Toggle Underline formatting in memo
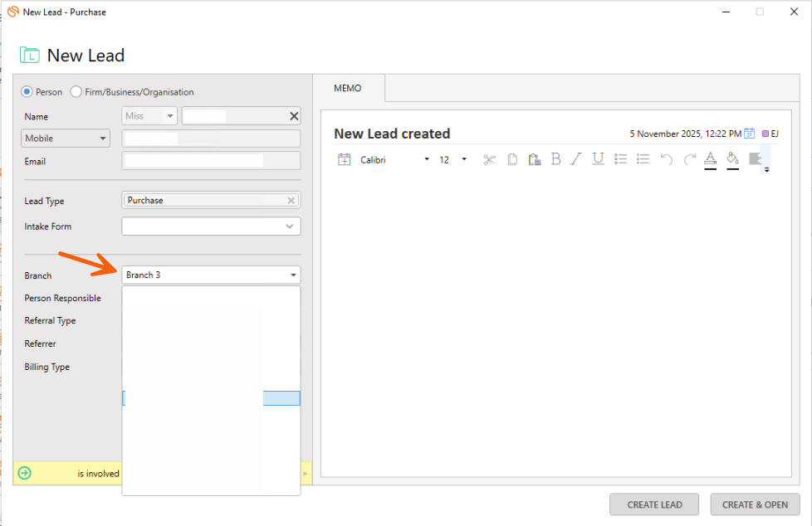 point(598,159)
